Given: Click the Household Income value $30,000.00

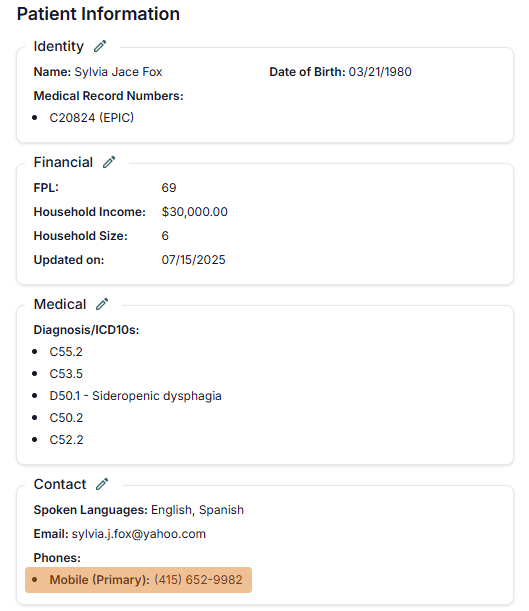Looking at the screenshot, I should coord(194,212).
